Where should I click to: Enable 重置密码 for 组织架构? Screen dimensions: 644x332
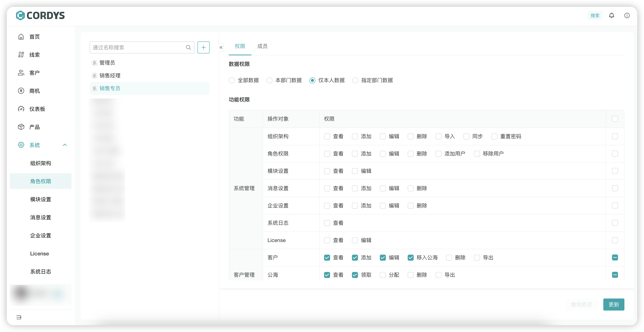point(494,136)
